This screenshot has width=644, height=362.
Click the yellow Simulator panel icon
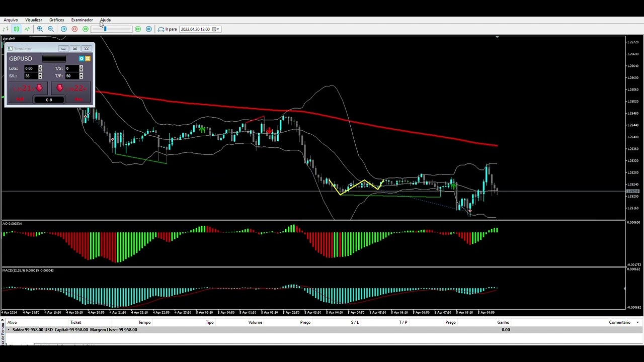[88, 59]
